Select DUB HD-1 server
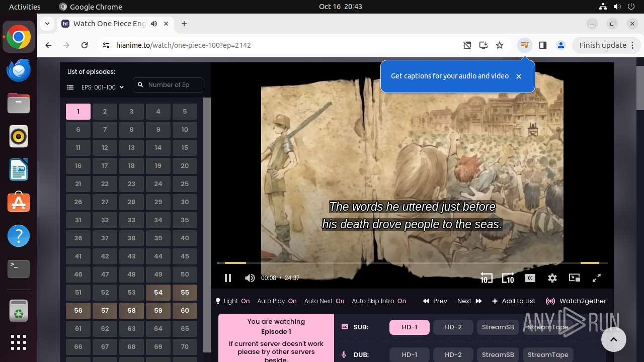The height and width of the screenshot is (362, 644). (x=410, y=355)
